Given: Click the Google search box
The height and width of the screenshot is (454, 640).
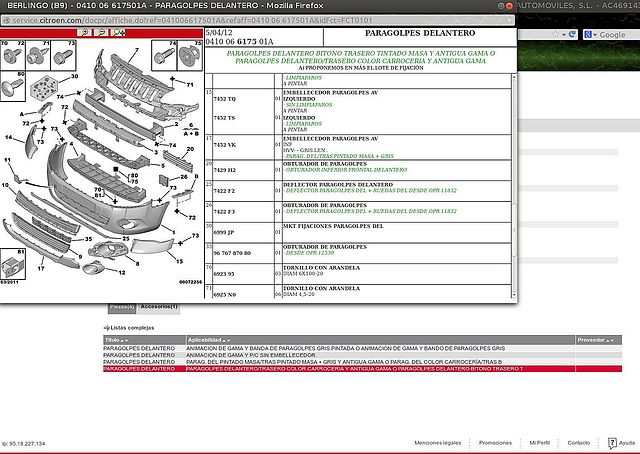Looking at the screenshot, I should pos(610,34).
